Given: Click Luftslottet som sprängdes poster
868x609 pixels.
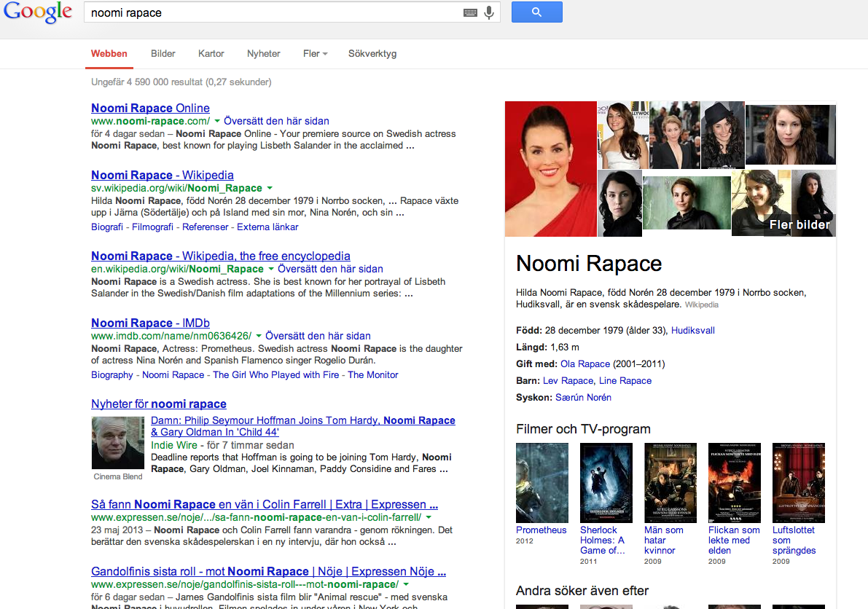Looking at the screenshot, I should point(799,483).
